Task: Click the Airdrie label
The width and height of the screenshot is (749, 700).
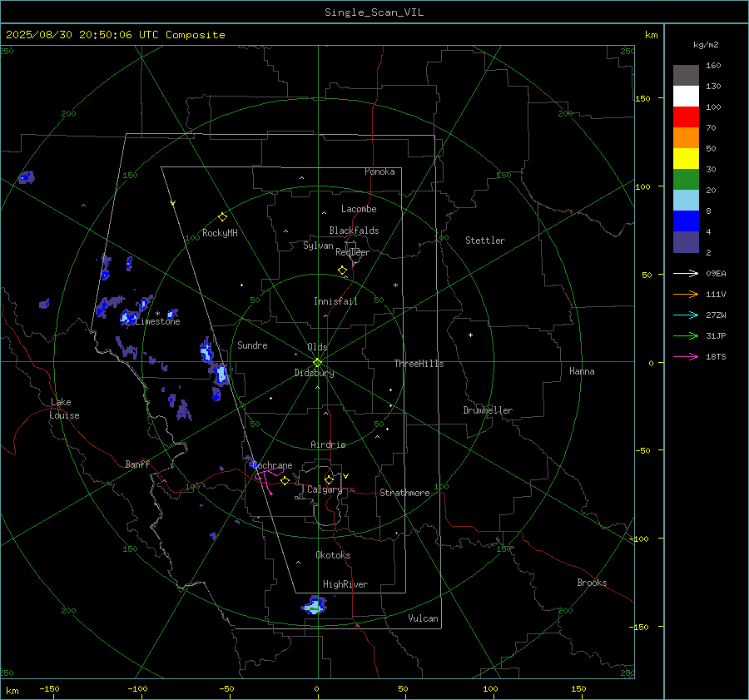Action: [x=328, y=444]
